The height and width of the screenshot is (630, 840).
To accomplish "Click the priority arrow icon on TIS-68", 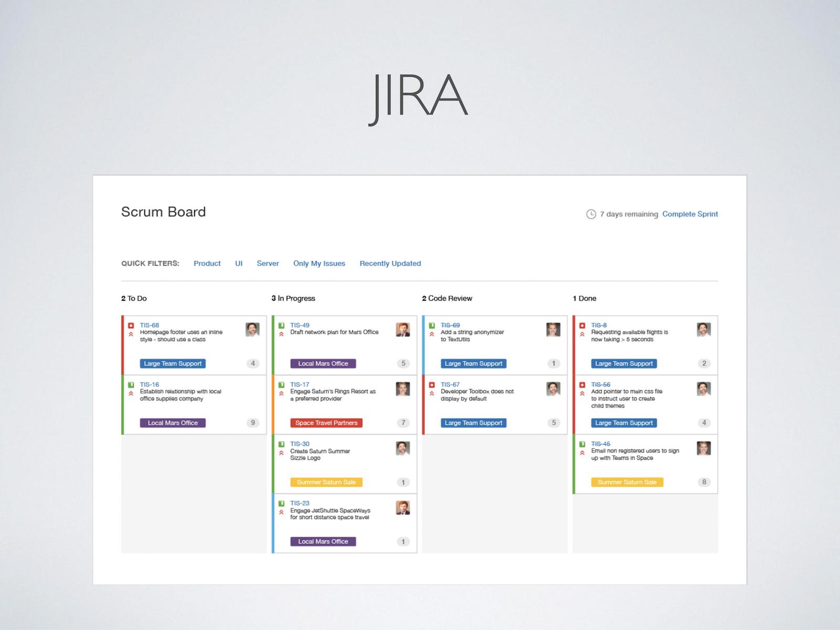I will [131, 334].
